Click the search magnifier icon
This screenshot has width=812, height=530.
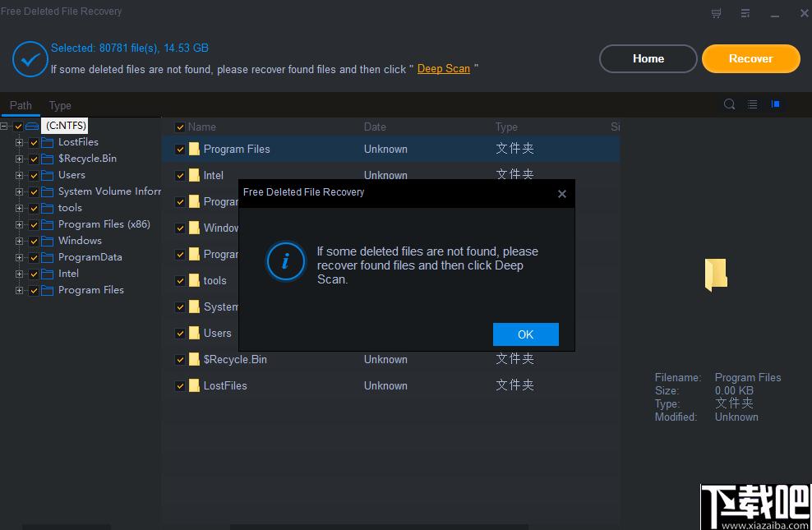point(729,104)
